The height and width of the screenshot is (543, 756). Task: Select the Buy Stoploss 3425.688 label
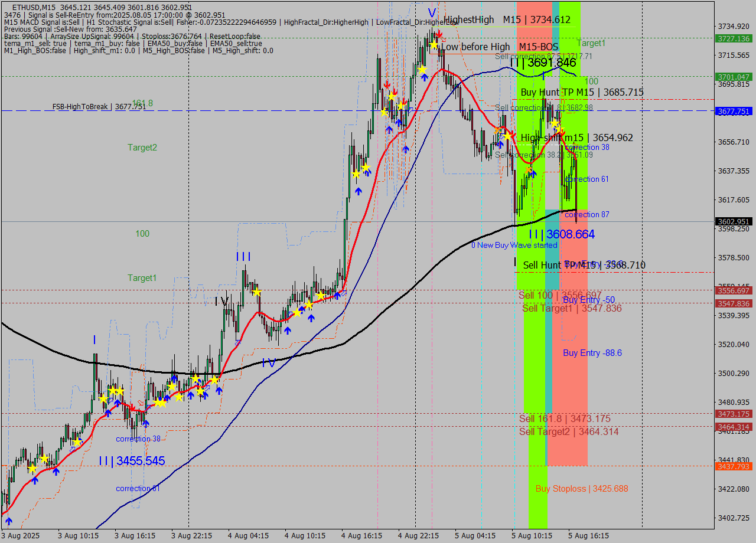click(582, 489)
